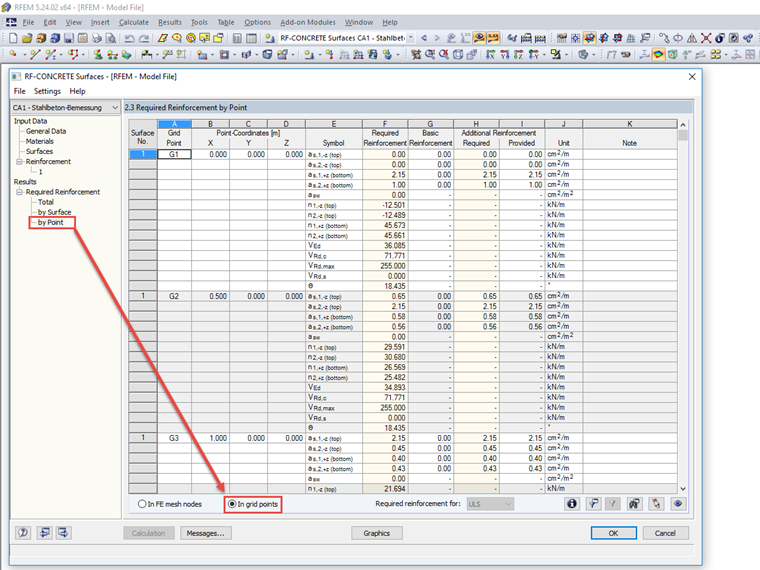Click view in Y direction icon
760x570 pixels.
click(505, 55)
